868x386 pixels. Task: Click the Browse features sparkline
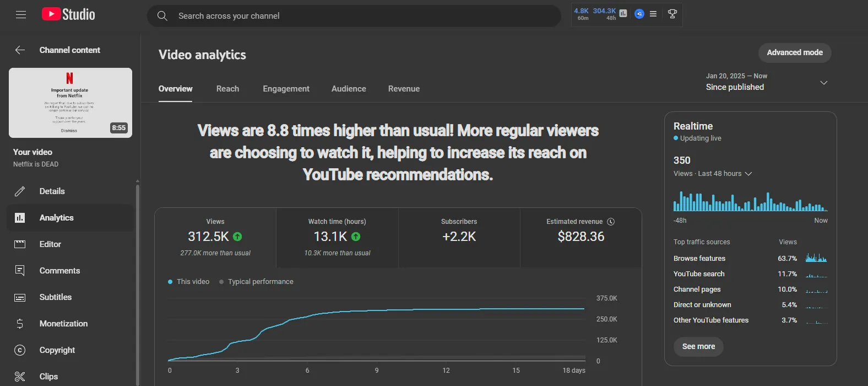[x=816, y=258]
